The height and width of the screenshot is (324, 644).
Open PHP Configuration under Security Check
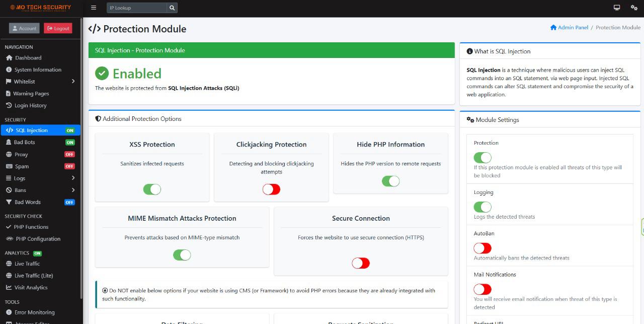[x=40, y=239]
